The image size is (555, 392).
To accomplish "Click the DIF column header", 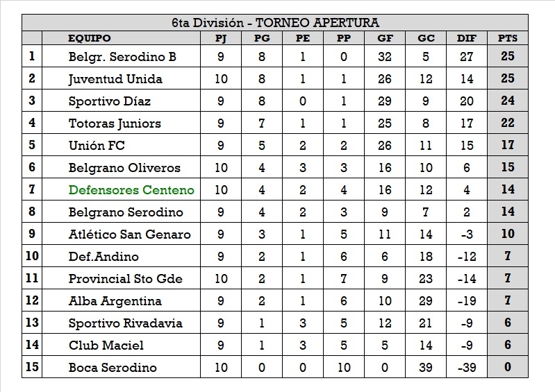I will [467, 38].
